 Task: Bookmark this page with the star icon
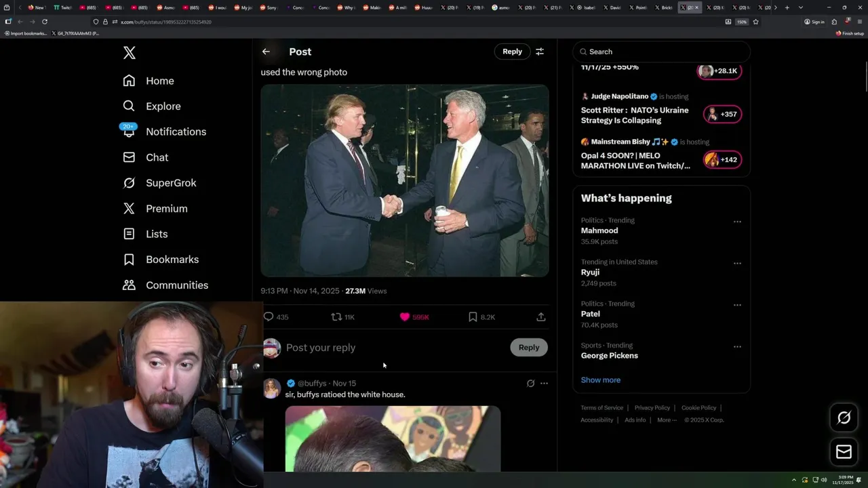pos(755,22)
